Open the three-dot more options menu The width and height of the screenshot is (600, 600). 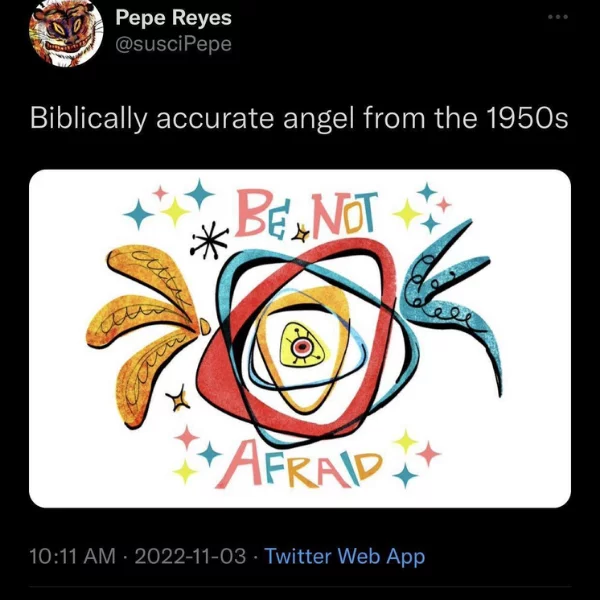tap(558, 17)
